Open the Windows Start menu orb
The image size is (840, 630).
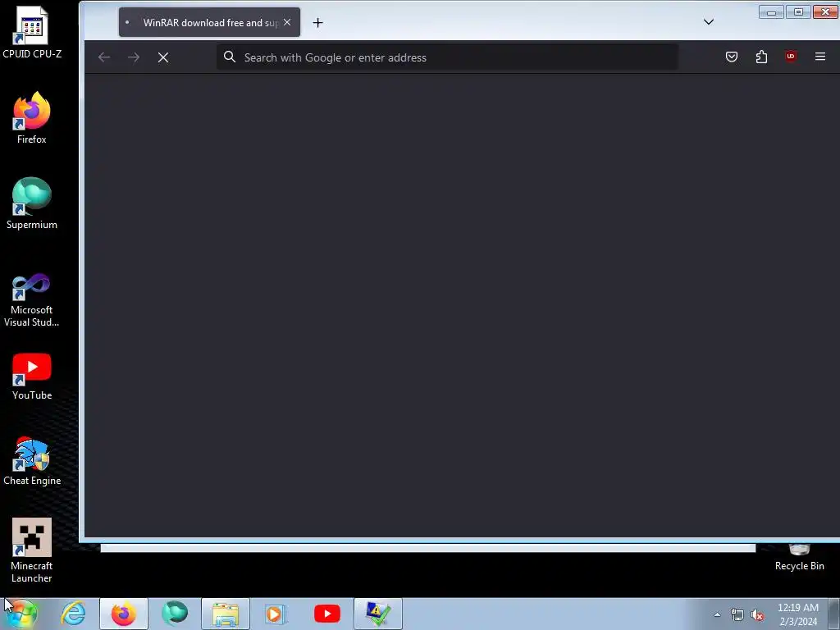click(21, 614)
